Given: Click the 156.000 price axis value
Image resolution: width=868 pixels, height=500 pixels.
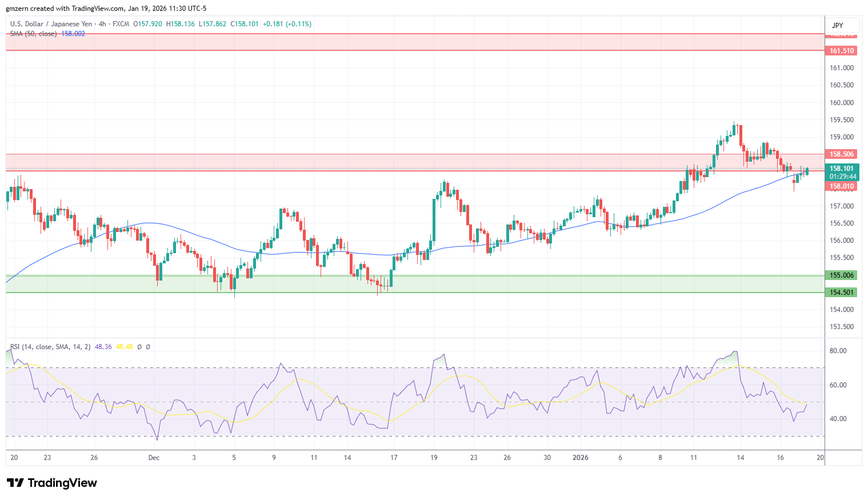Looking at the screenshot, I should 842,241.
